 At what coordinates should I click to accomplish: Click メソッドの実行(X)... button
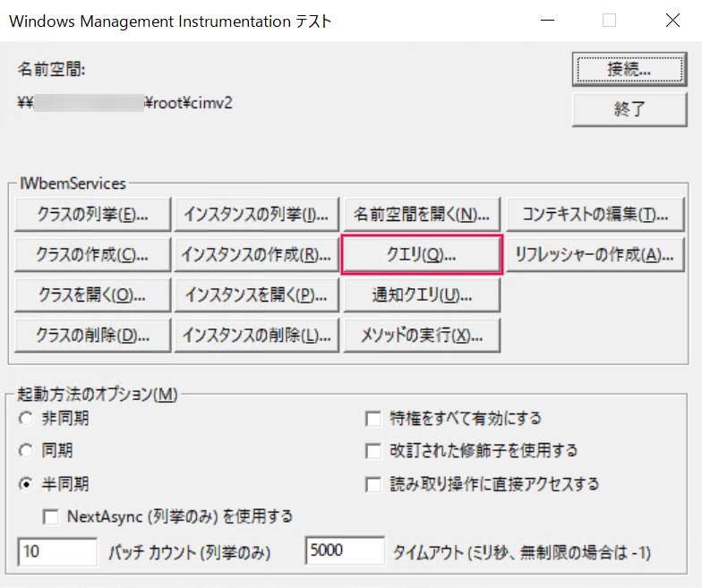click(x=422, y=335)
